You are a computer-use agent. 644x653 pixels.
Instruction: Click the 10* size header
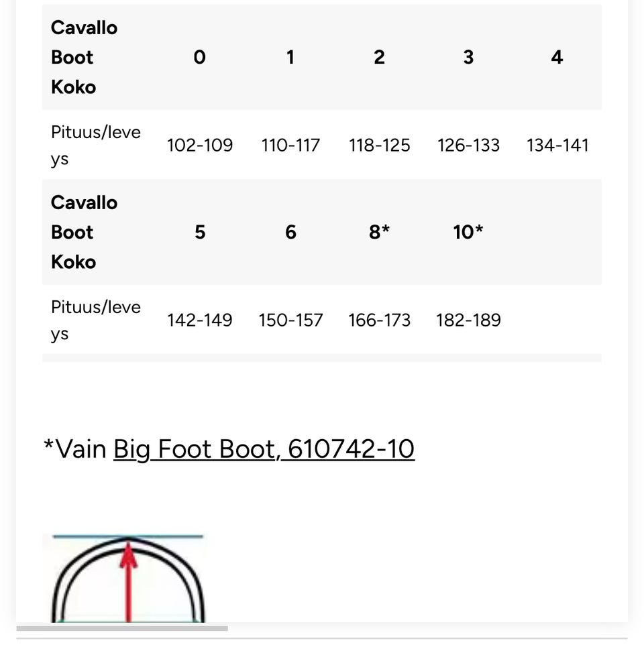click(x=468, y=233)
